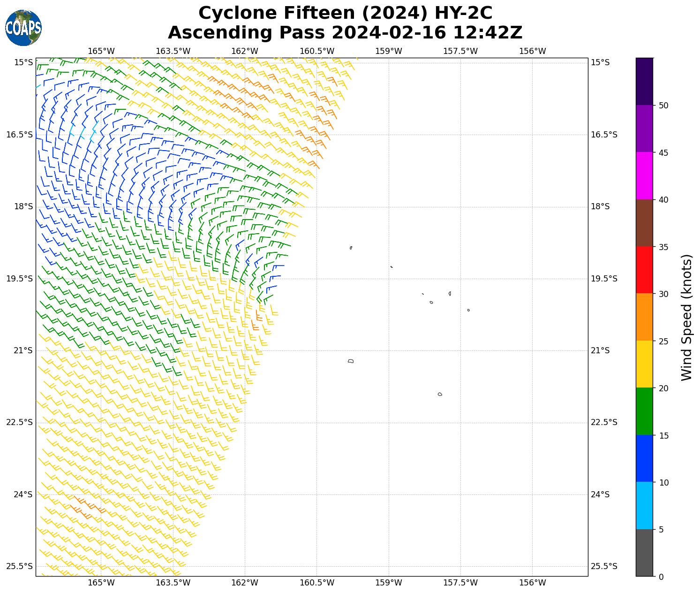
Task: Pick the brown 35-40 knot colorbar band
Action: 644,223
